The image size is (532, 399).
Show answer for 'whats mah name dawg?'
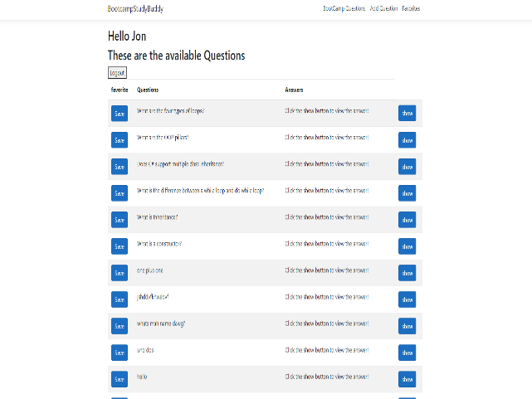pos(408,326)
